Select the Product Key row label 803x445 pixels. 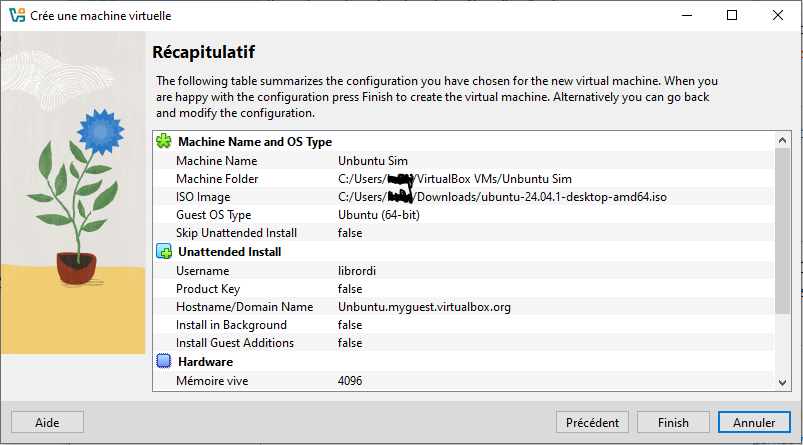[208, 289]
